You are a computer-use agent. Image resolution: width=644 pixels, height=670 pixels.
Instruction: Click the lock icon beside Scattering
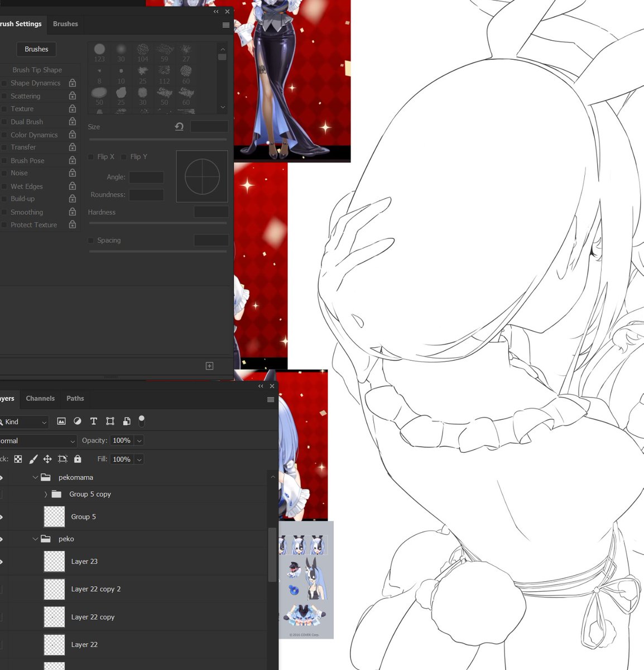pyautogui.click(x=72, y=95)
